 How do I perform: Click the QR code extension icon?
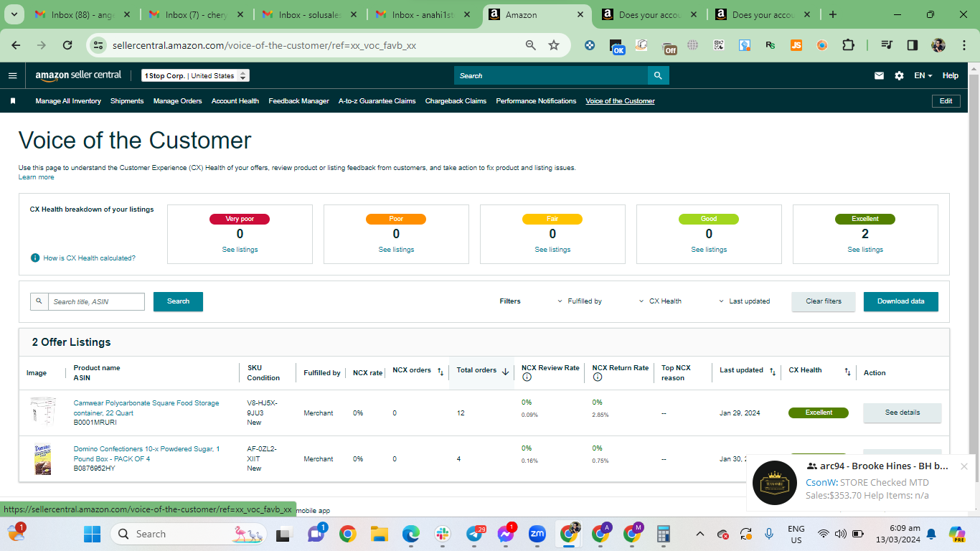tap(719, 45)
